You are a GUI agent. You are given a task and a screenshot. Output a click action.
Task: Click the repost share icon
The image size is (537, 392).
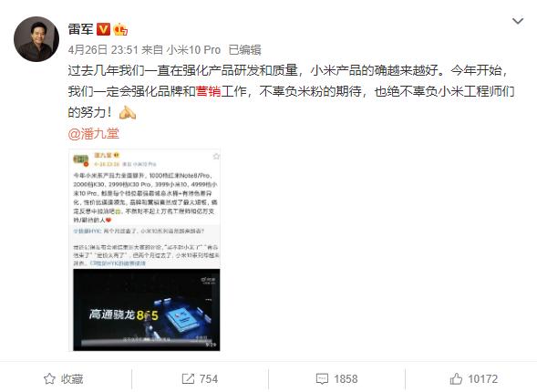188,378
